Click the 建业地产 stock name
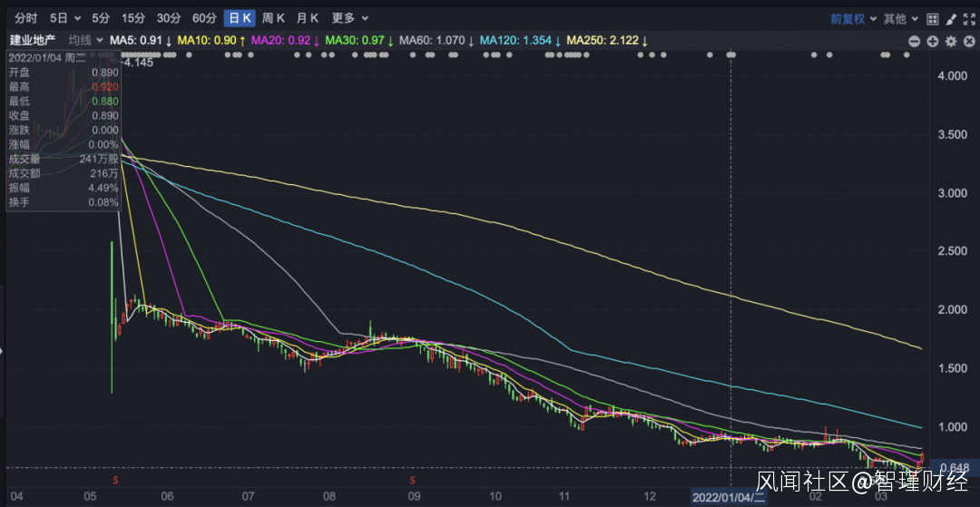The width and height of the screenshot is (980, 507). tap(33, 41)
